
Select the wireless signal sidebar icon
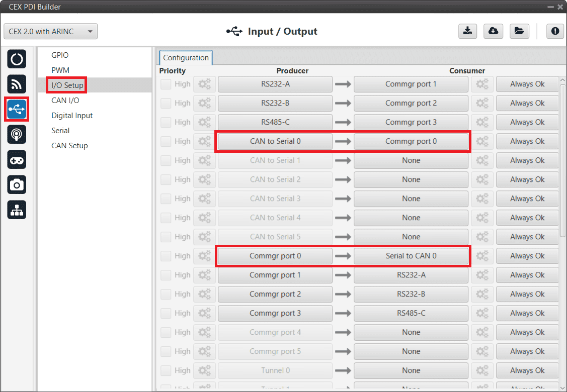click(x=17, y=84)
